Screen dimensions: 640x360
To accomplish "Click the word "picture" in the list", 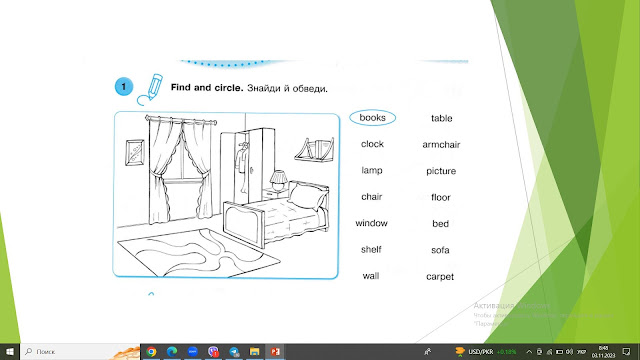I will (x=441, y=171).
